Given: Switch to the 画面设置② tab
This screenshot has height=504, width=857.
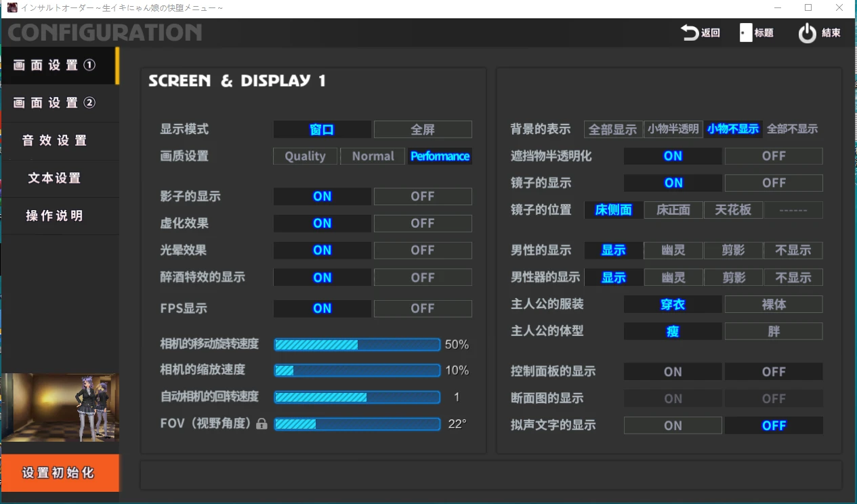Looking at the screenshot, I should point(60,103).
